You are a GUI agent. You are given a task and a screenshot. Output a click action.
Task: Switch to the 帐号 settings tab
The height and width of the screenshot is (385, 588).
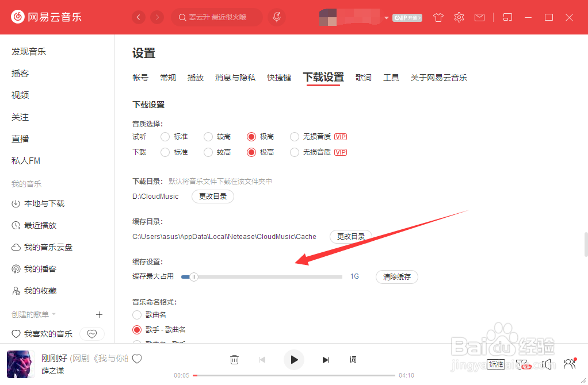140,78
